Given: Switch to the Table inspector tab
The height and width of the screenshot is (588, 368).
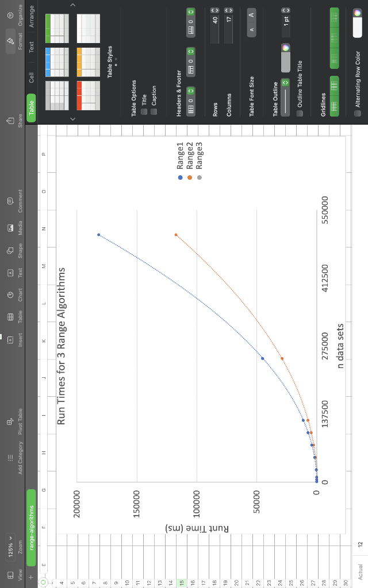Looking at the screenshot, I should coord(31,107).
